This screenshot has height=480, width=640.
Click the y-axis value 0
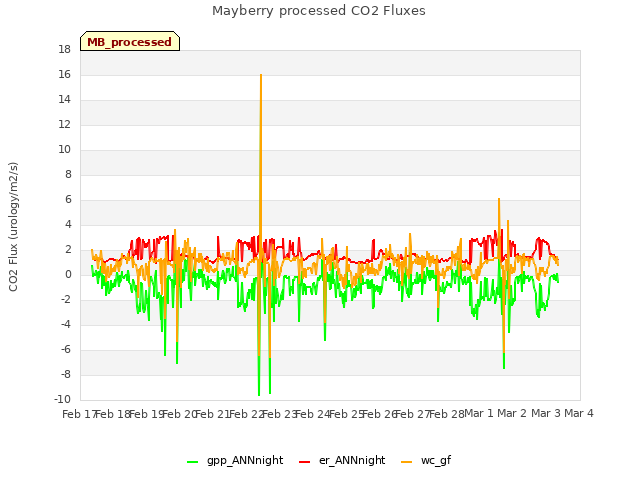[68, 275]
